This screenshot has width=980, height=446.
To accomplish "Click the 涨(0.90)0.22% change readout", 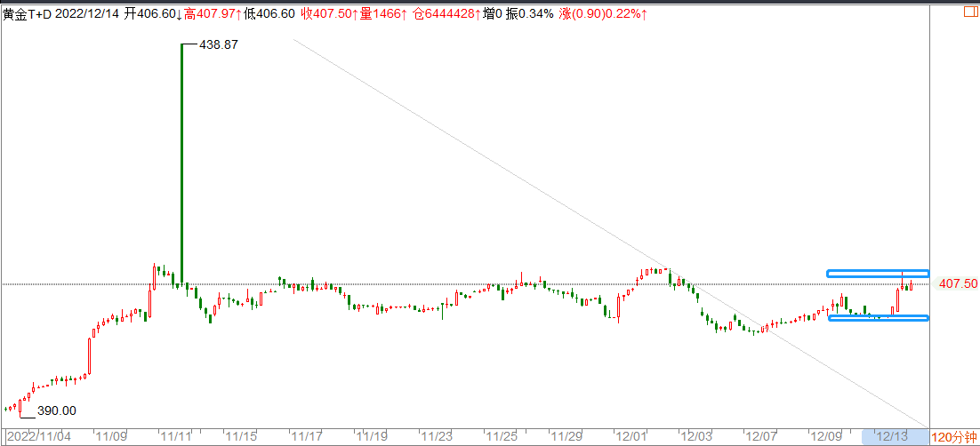I will click(604, 13).
